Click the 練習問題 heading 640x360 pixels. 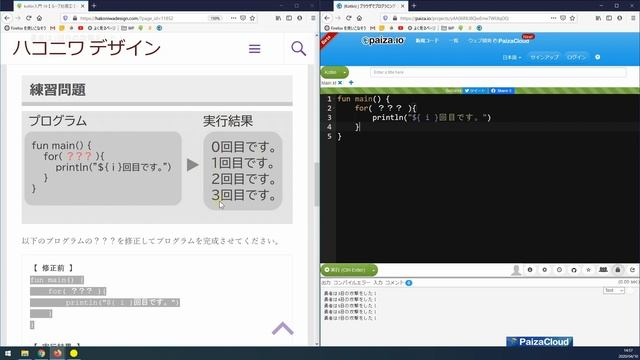click(58, 89)
